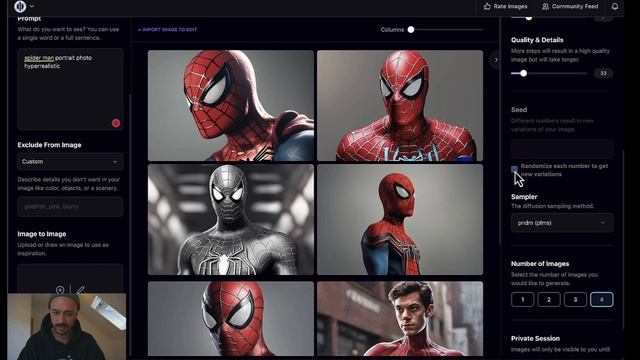Click the Seed number input field
Image resolution: width=640 pixels, height=360 pixels.
(x=562, y=149)
